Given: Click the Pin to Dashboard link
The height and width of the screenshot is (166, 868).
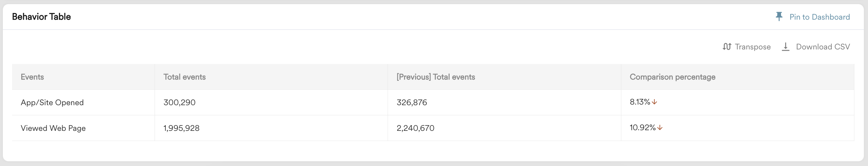Looking at the screenshot, I should [819, 17].
